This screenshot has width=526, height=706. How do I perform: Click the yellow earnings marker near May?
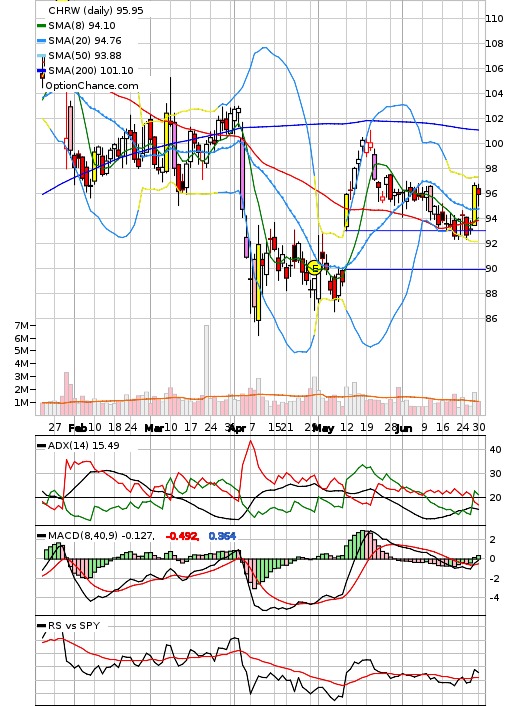[x=315, y=268]
